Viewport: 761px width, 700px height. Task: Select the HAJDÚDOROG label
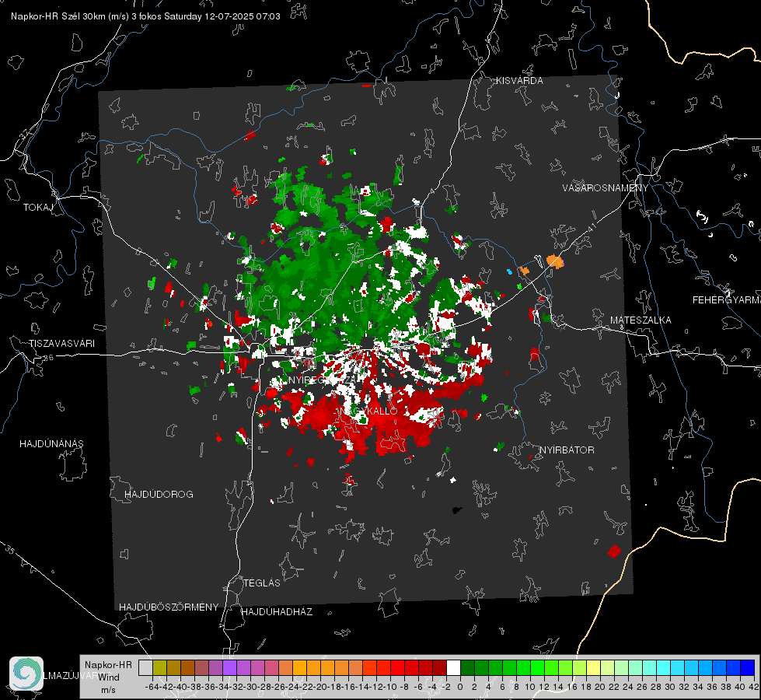click(x=159, y=495)
